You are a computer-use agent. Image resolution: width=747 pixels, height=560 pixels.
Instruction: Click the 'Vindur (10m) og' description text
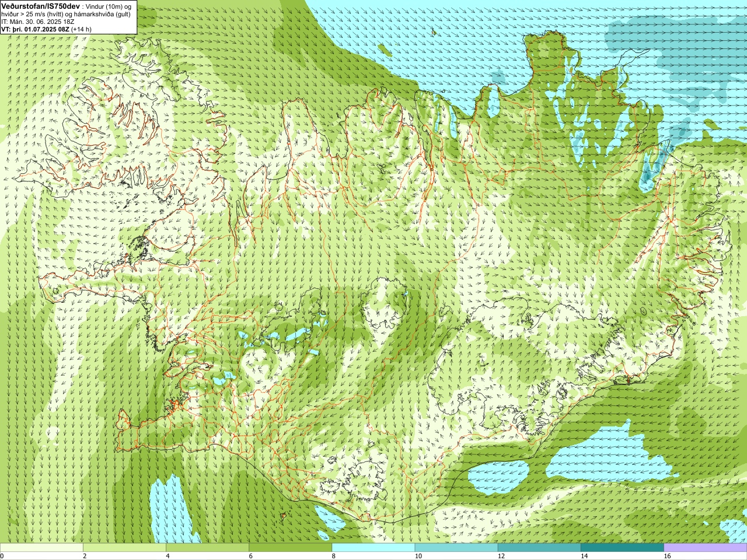click(x=109, y=6)
